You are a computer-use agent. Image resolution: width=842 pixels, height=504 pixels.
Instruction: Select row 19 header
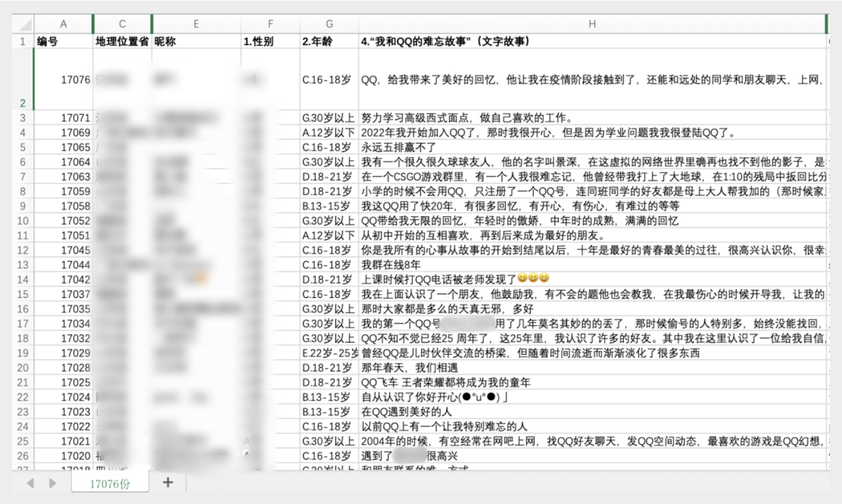23,353
